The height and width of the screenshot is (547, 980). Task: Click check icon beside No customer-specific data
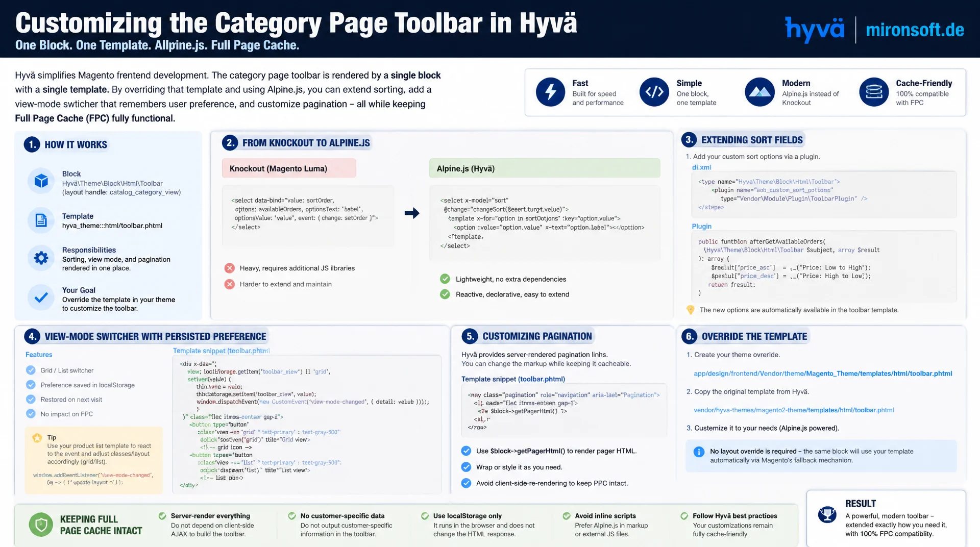[292, 516]
